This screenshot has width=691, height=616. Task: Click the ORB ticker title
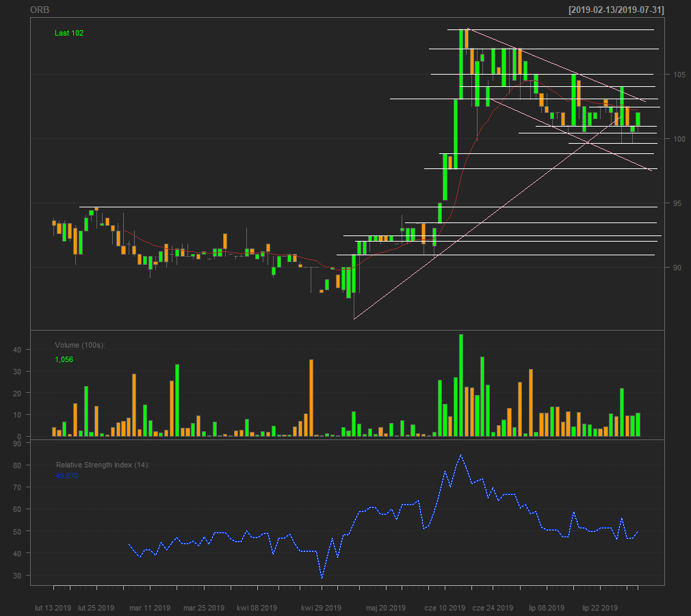pos(40,10)
